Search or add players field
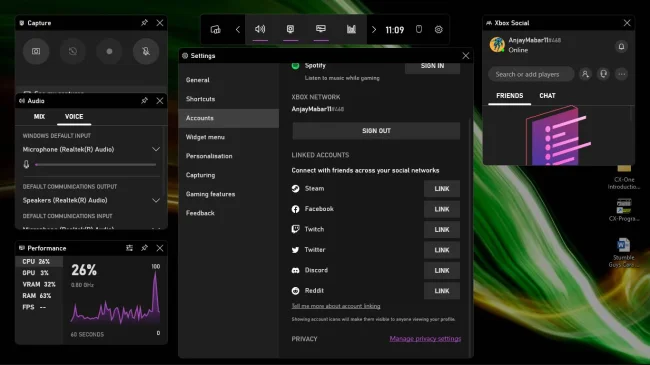Viewport: 650px width, 365px height. pos(531,74)
